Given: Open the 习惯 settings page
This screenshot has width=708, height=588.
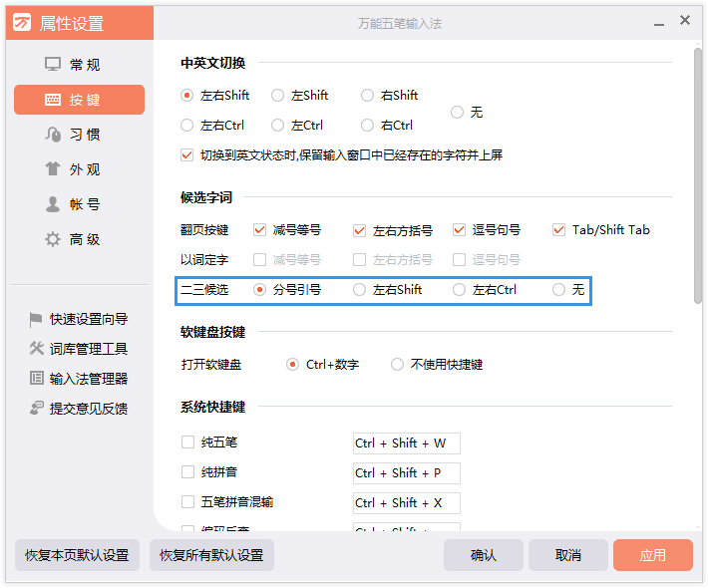Looking at the screenshot, I should click(79, 135).
